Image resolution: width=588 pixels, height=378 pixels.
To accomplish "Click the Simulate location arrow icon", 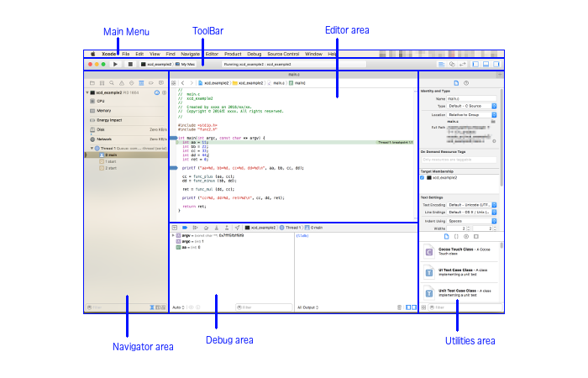I will [x=237, y=228].
